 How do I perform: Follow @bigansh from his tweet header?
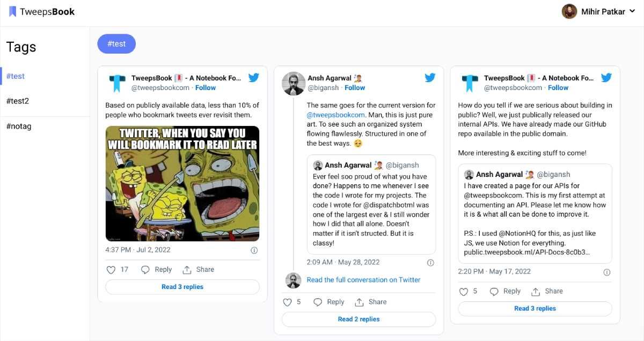pyautogui.click(x=355, y=87)
